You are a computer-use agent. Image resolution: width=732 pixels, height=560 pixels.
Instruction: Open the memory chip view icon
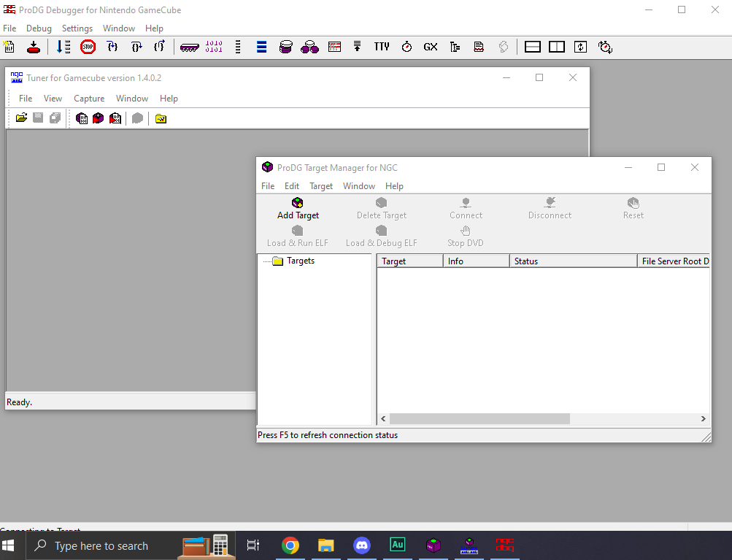[190, 47]
